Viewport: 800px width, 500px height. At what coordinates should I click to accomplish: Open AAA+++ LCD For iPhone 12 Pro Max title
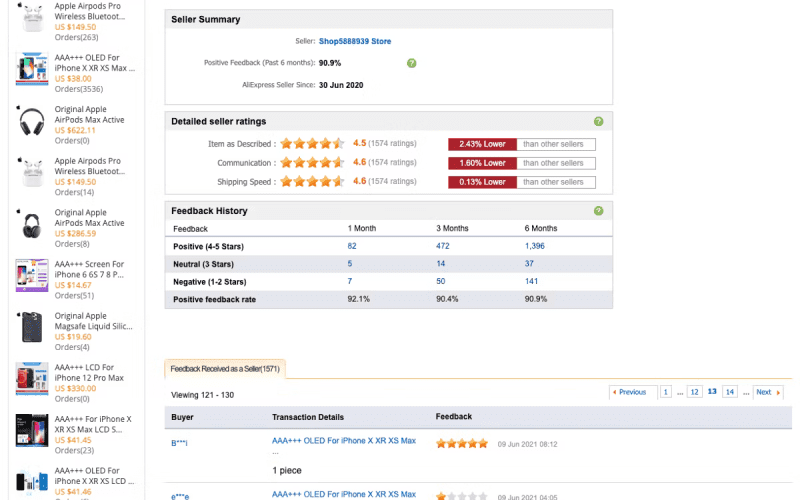click(x=90, y=372)
